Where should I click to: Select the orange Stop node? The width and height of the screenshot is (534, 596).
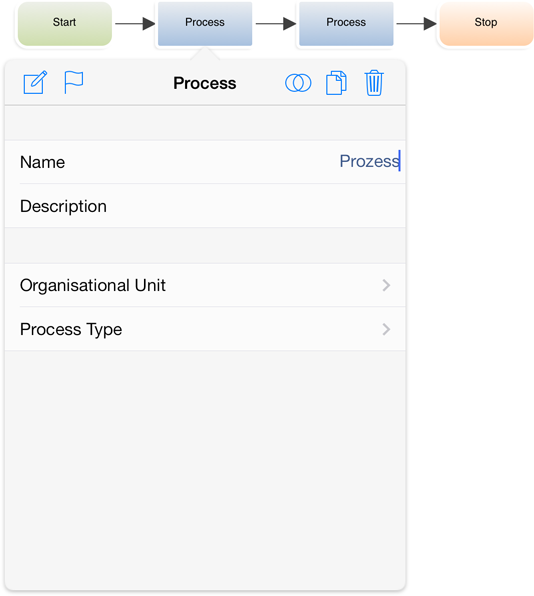[x=486, y=24]
